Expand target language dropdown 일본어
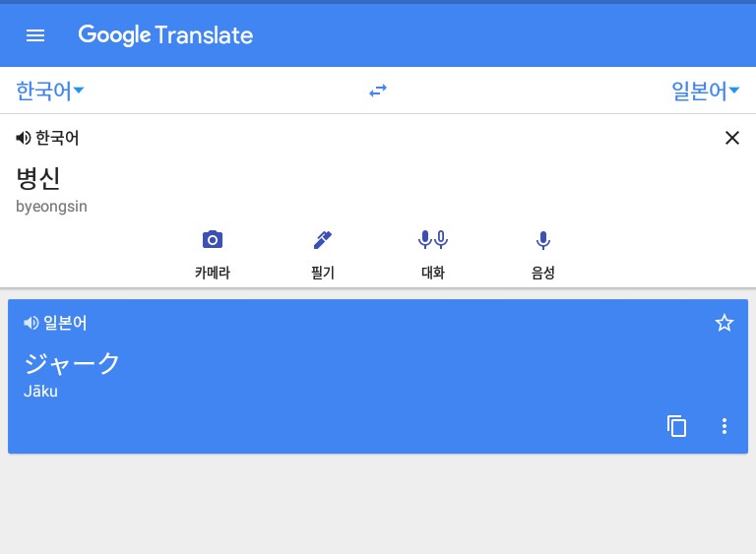 pyautogui.click(x=705, y=92)
